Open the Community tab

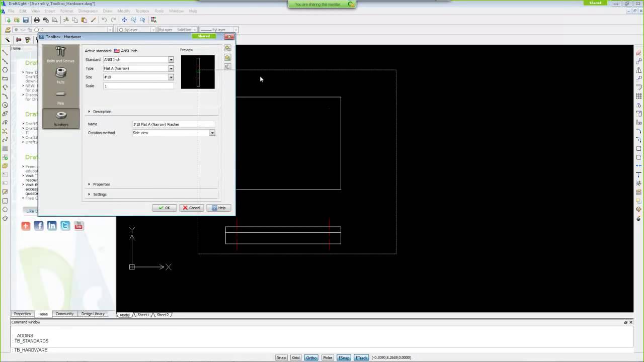pos(64,314)
